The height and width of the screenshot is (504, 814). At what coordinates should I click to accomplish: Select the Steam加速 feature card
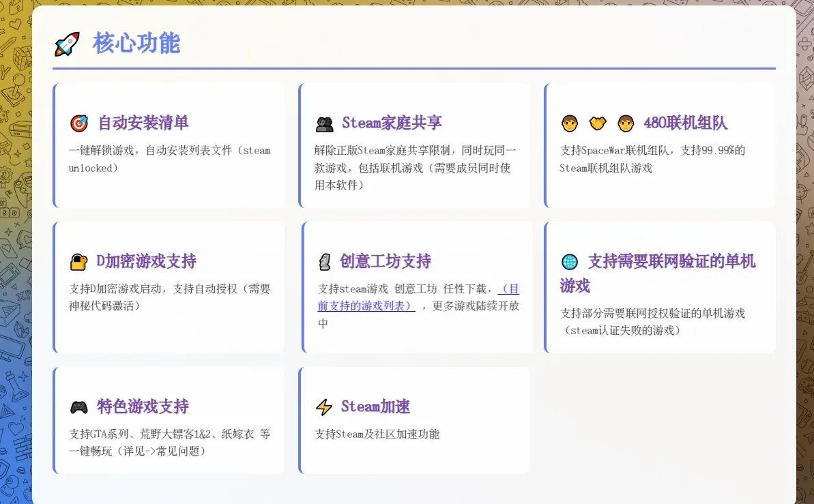[414, 420]
